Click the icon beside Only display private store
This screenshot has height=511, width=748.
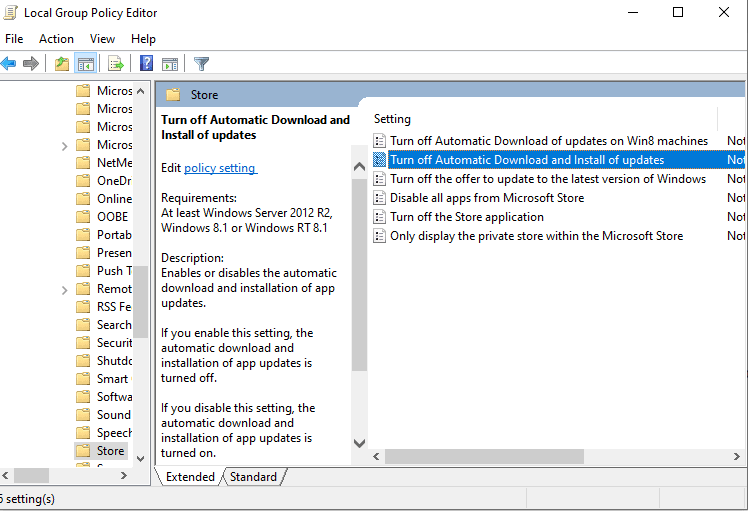click(379, 236)
